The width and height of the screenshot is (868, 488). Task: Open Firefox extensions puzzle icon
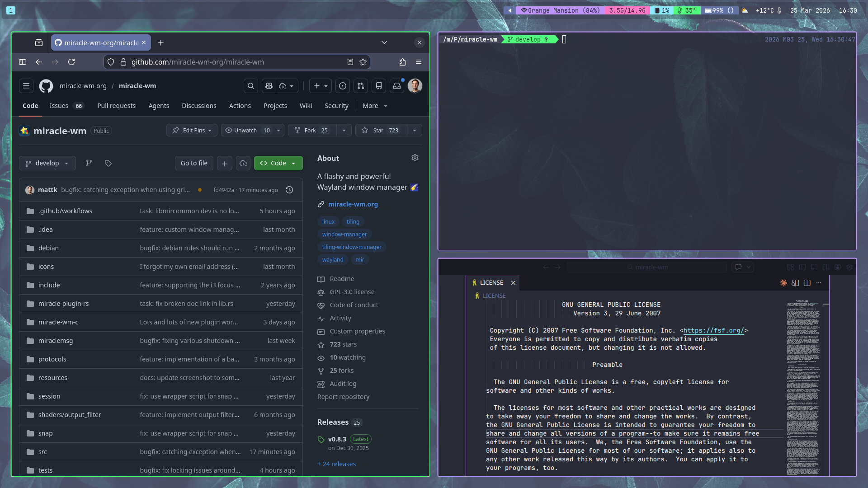402,62
